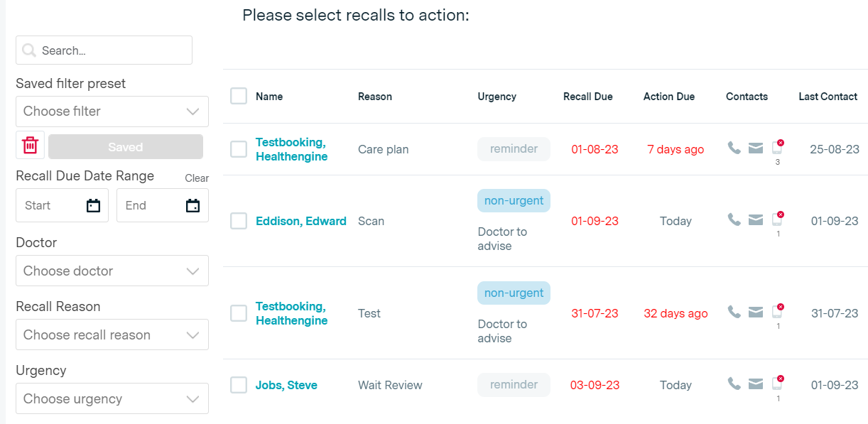Sort by the Recall Due column header
Screen dimensions: 868x424
(587, 97)
